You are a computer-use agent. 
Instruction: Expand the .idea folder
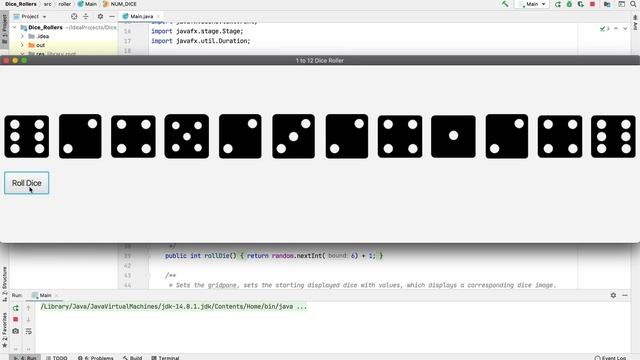(22, 36)
